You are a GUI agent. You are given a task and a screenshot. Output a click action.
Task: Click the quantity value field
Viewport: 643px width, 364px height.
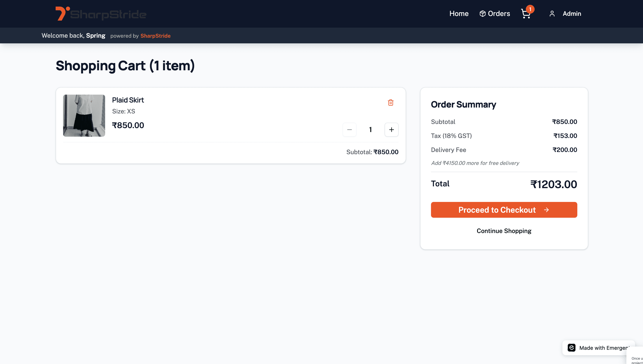[x=370, y=129]
